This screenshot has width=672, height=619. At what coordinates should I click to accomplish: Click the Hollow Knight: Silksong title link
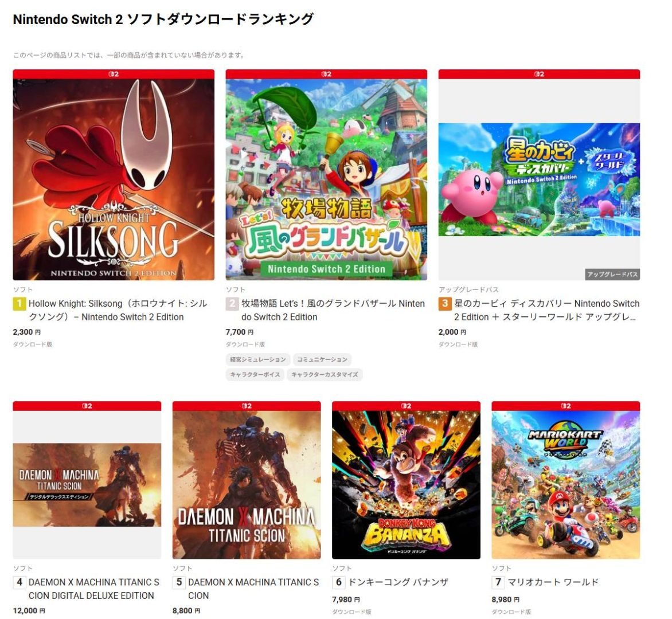[118, 310]
